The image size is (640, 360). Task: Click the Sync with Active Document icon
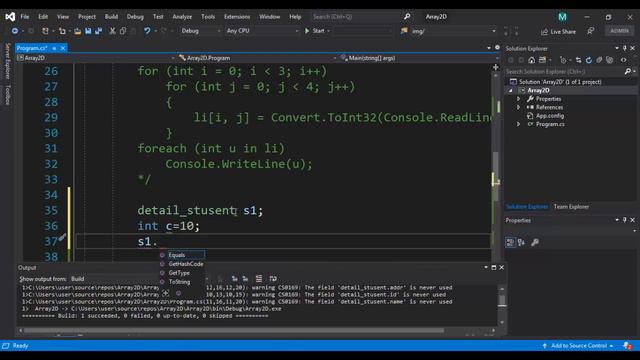pos(578,60)
